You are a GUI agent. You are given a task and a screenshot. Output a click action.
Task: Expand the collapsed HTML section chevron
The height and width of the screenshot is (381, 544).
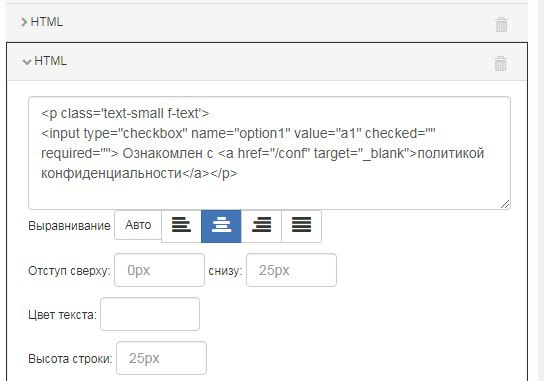pos(24,22)
